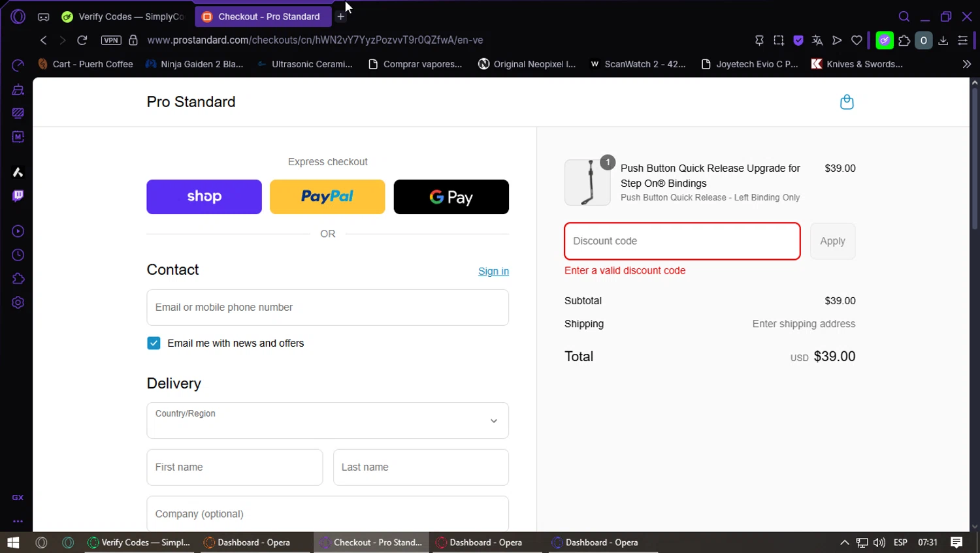
Task: Focus the Email or mobile phone field
Action: 327,308
